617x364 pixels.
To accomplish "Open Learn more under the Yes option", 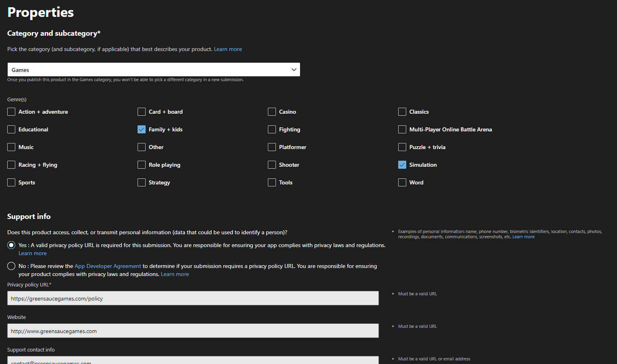I will (32, 253).
